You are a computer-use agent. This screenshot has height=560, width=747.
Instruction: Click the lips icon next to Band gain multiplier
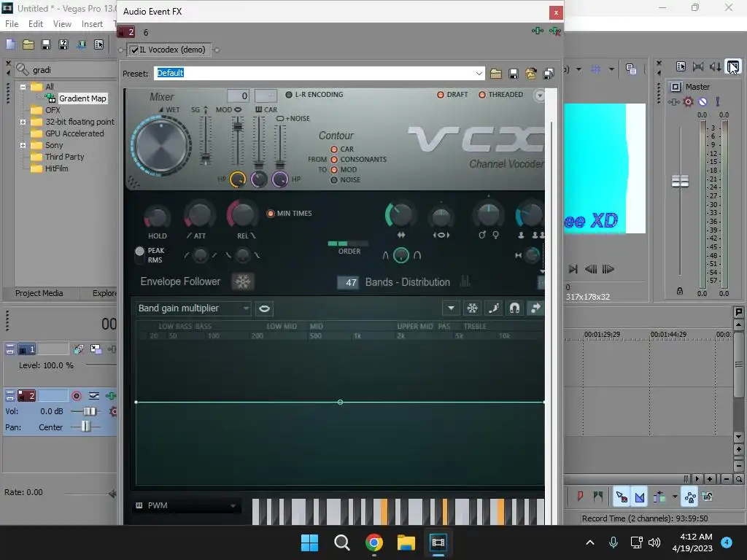coord(264,308)
